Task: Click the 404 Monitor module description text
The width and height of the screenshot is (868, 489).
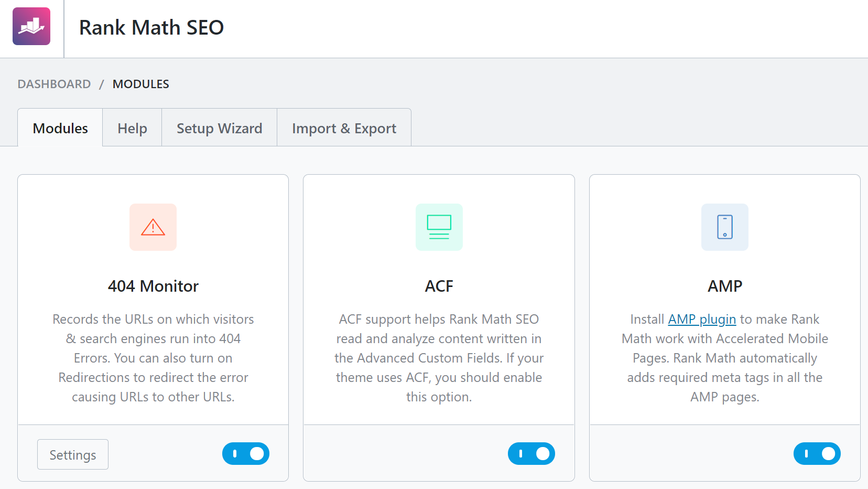Action: coord(153,357)
